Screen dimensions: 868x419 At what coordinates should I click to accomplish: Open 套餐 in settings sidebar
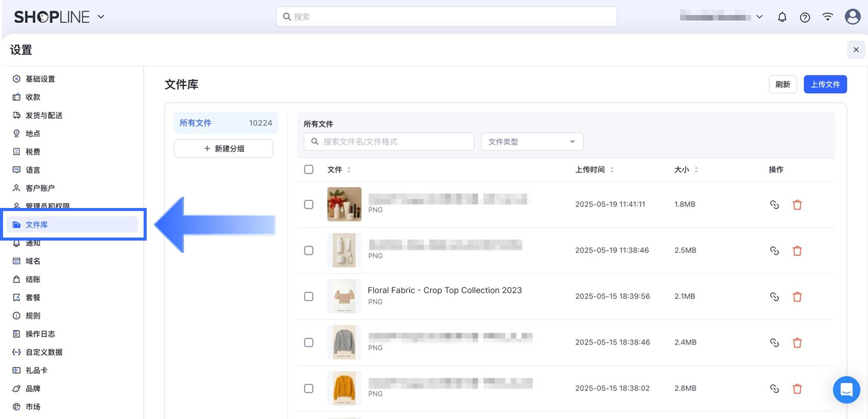tap(33, 297)
